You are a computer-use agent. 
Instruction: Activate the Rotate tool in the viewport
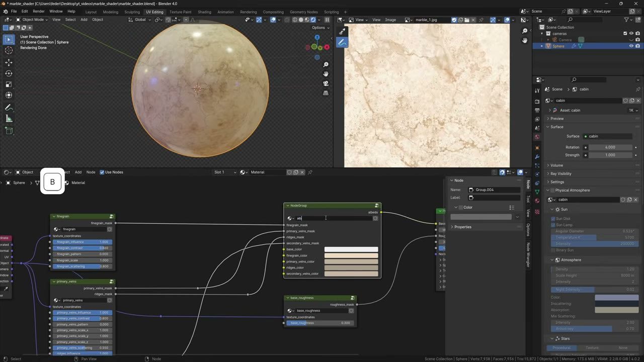click(9, 73)
